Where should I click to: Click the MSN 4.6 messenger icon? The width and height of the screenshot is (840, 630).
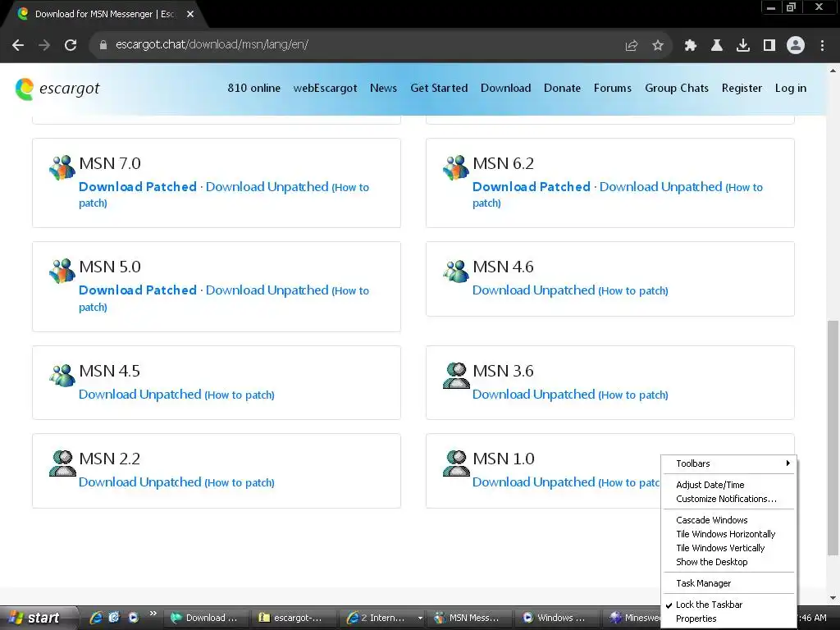456,271
